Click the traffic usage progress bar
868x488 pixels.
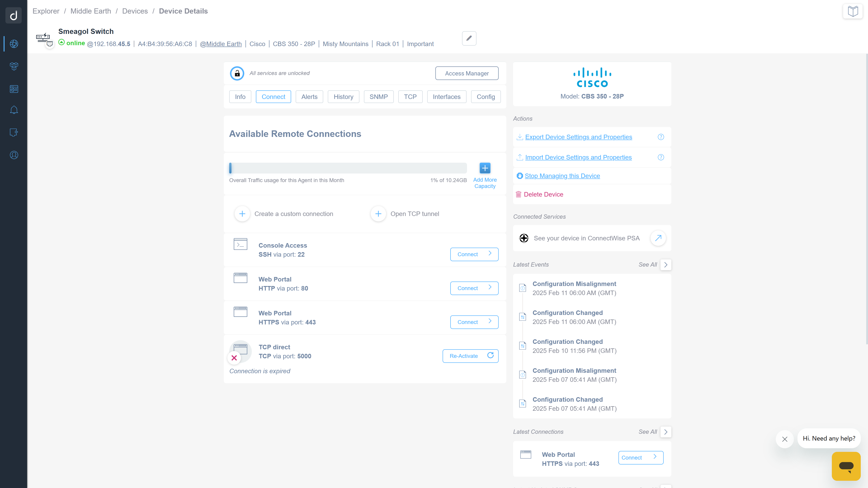[x=347, y=168]
